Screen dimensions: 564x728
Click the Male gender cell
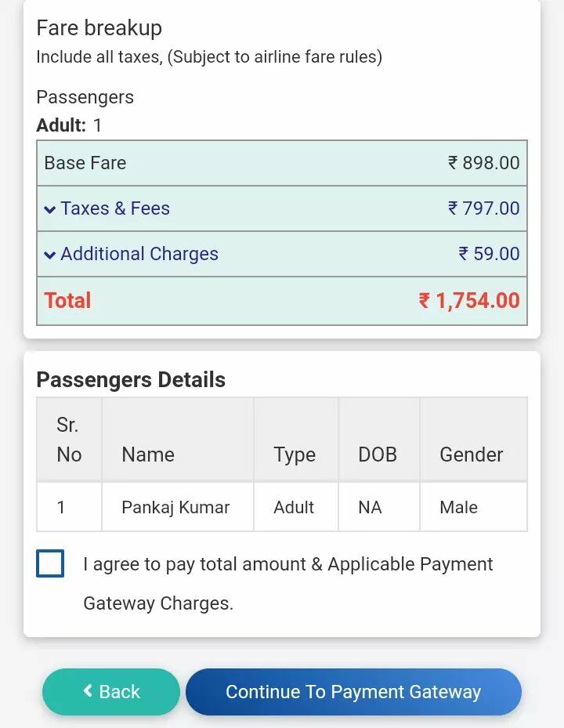(x=459, y=507)
